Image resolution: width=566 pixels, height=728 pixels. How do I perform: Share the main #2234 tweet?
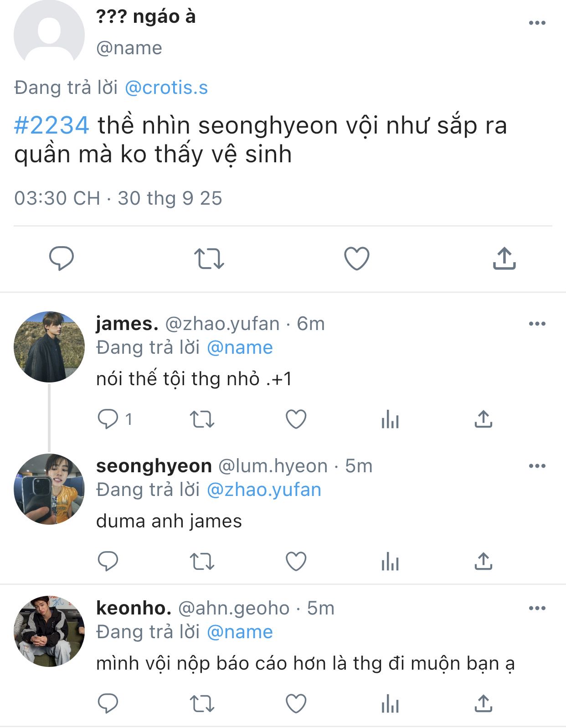point(504,258)
